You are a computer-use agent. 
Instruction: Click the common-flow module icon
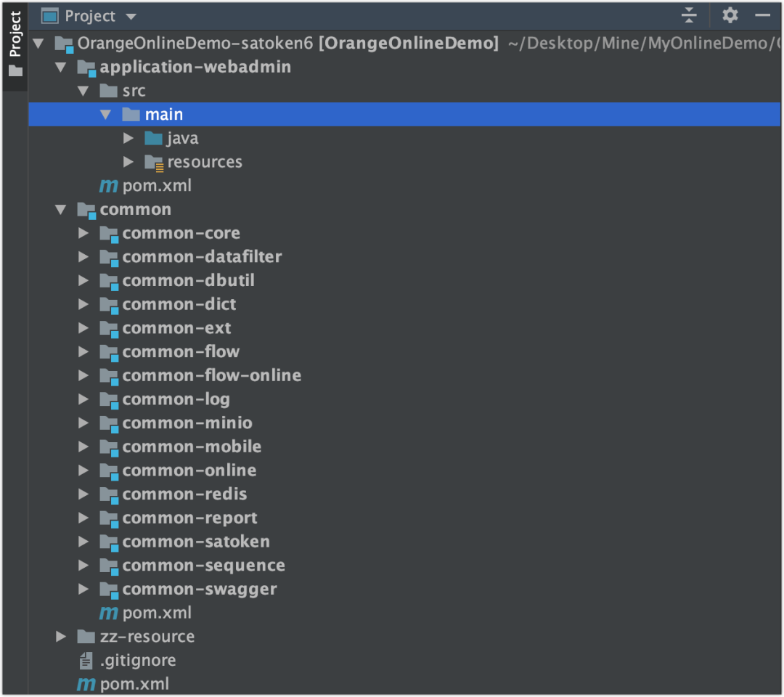coord(108,353)
